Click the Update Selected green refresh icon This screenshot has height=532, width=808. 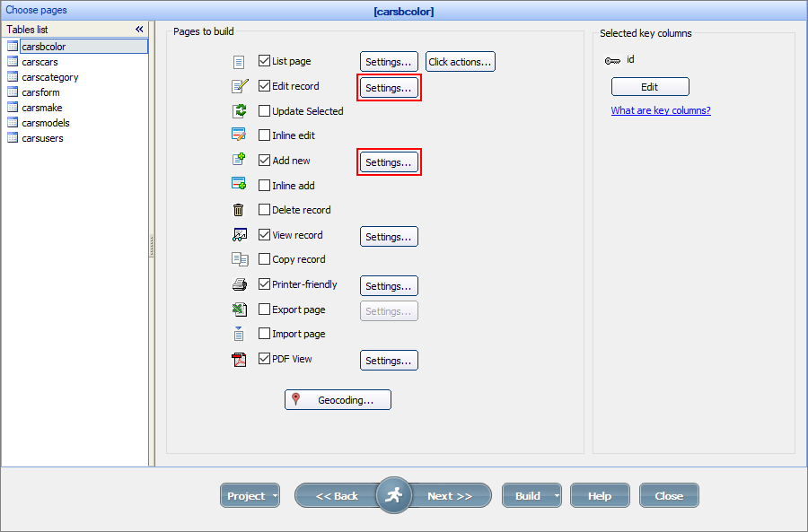239,111
